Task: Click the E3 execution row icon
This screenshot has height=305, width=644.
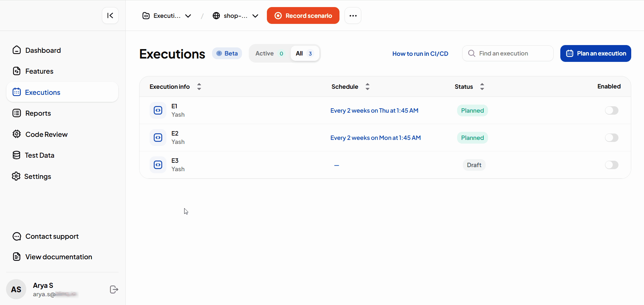Action: pyautogui.click(x=158, y=165)
